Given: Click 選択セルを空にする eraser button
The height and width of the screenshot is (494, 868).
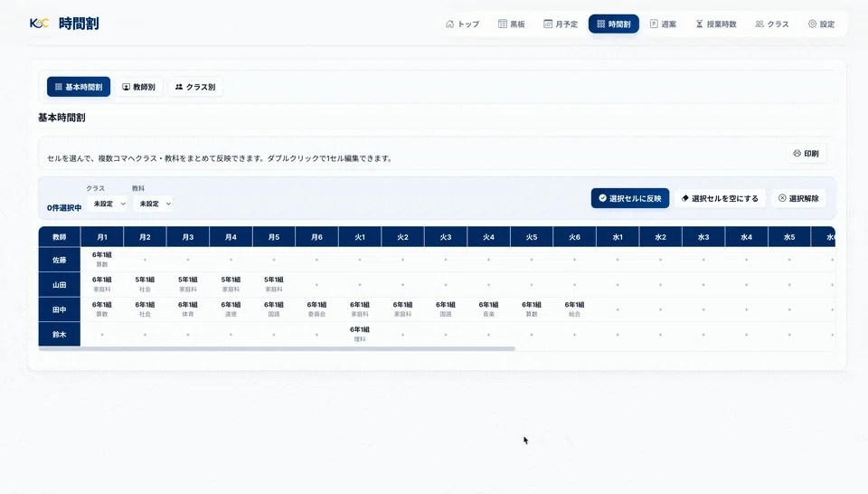Looking at the screenshot, I should pos(720,198).
